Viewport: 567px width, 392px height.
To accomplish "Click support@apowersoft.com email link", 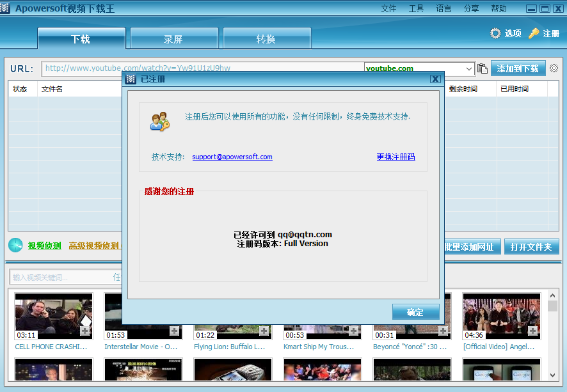I will [232, 157].
